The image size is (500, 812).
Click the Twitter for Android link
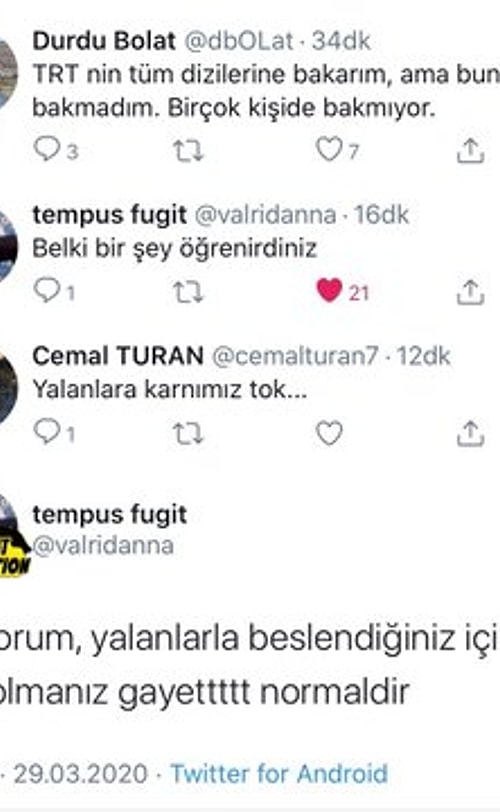pyautogui.click(x=279, y=774)
